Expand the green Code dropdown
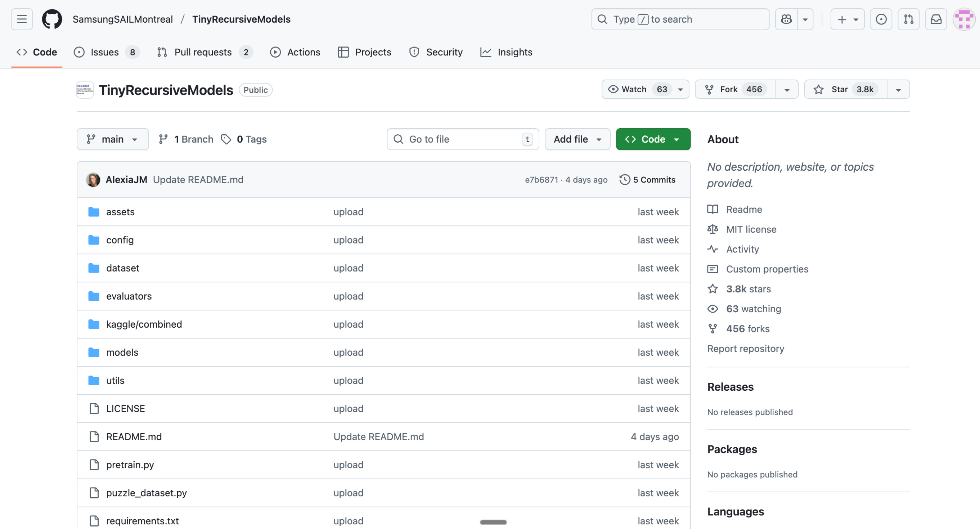Screen dimensions: 980x529 coord(653,139)
